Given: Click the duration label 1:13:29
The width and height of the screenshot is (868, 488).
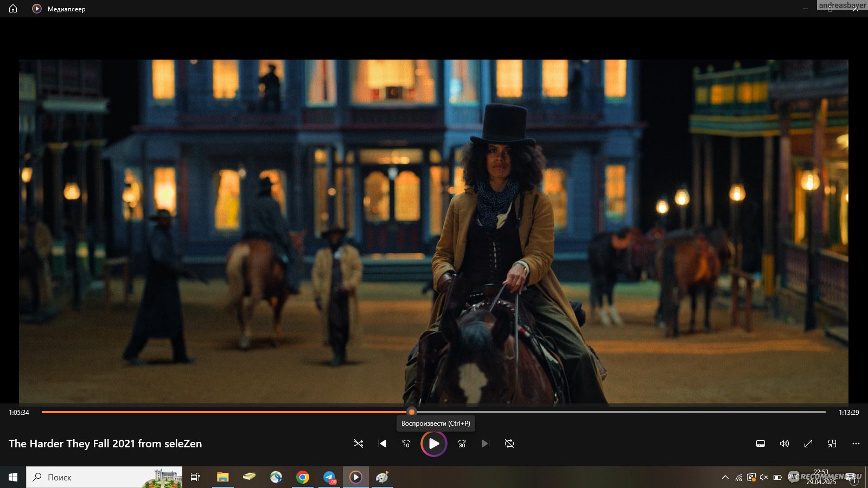Looking at the screenshot, I should 849,413.
